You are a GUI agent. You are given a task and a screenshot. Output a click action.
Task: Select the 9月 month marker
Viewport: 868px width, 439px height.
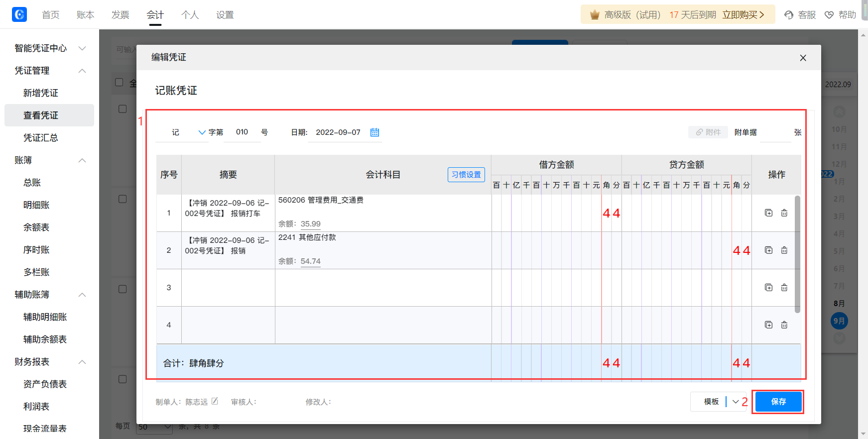click(839, 321)
